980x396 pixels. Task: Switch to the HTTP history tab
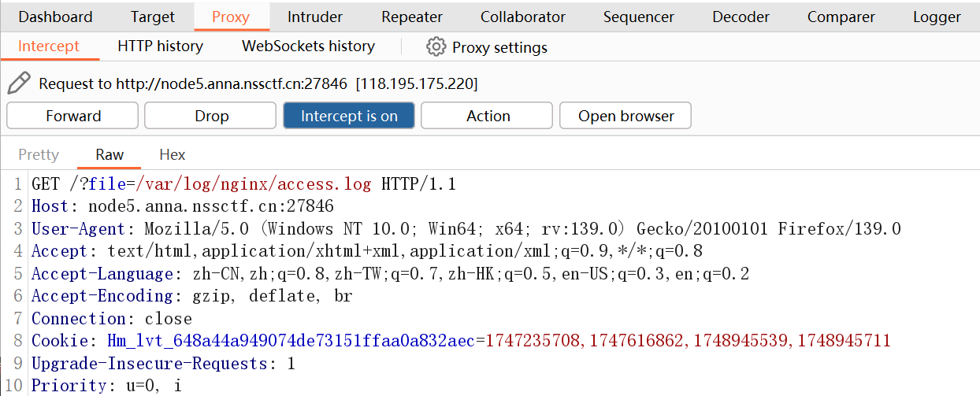(x=160, y=46)
